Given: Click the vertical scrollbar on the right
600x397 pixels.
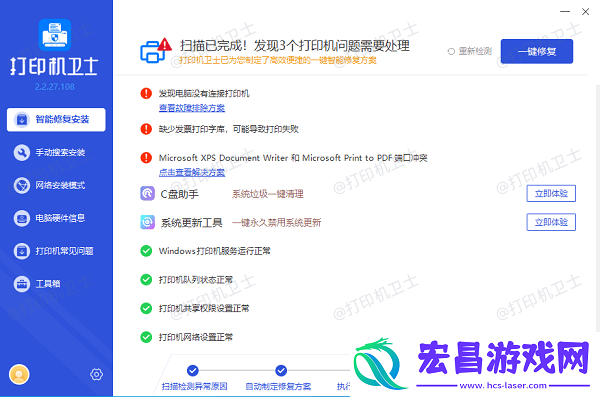Looking at the screenshot, I should (x=598, y=207).
